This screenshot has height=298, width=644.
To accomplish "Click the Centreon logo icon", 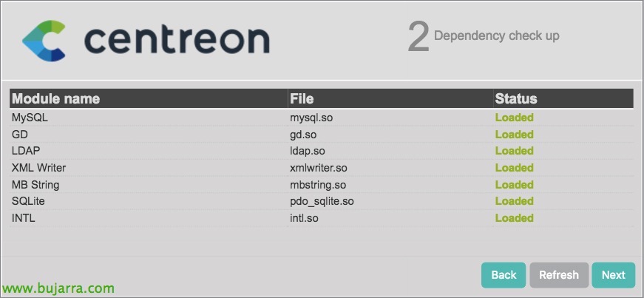I will [x=44, y=41].
